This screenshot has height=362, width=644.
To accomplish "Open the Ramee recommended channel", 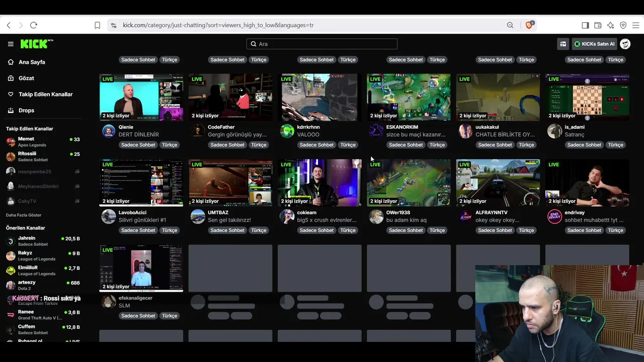I will click(x=43, y=315).
